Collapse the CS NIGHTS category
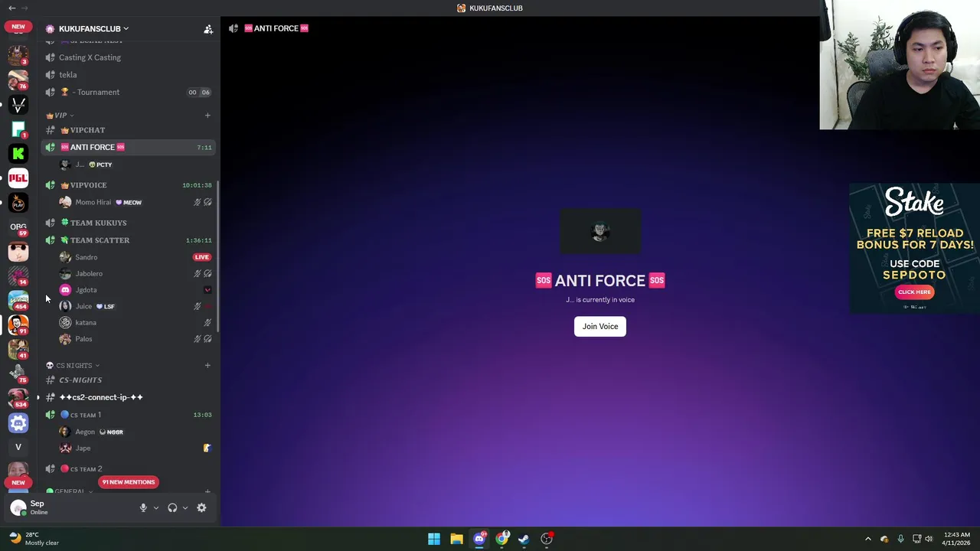The height and width of the screenshot is (551, 980). pyautogui.click(x=73, y=365)
